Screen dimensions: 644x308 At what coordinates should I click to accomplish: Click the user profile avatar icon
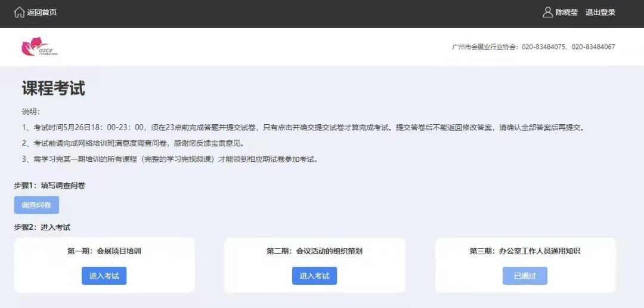547,13
